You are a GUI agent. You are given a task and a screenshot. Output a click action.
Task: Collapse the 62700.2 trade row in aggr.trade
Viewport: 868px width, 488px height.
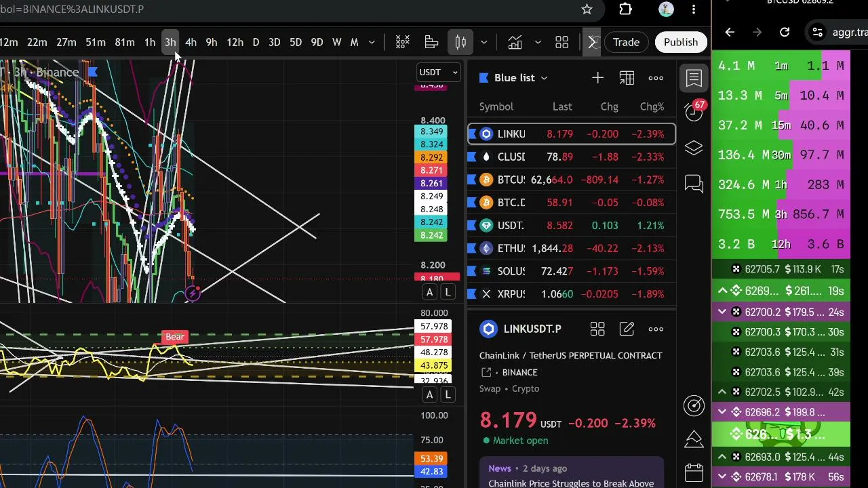pos(722,312)
